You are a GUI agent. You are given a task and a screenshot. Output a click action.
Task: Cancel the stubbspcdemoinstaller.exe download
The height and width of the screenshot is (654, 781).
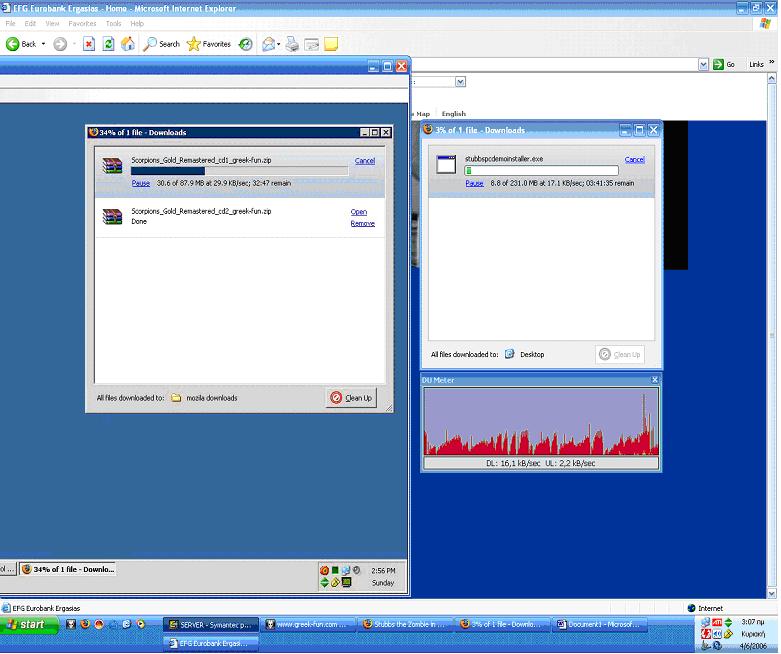click(635, 159)
